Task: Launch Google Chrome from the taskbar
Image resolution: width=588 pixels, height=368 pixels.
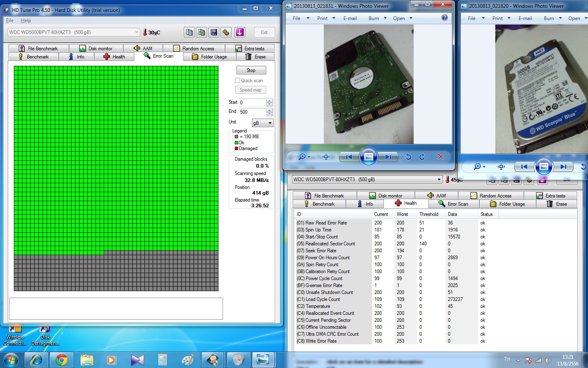Action: pos(62,360)
